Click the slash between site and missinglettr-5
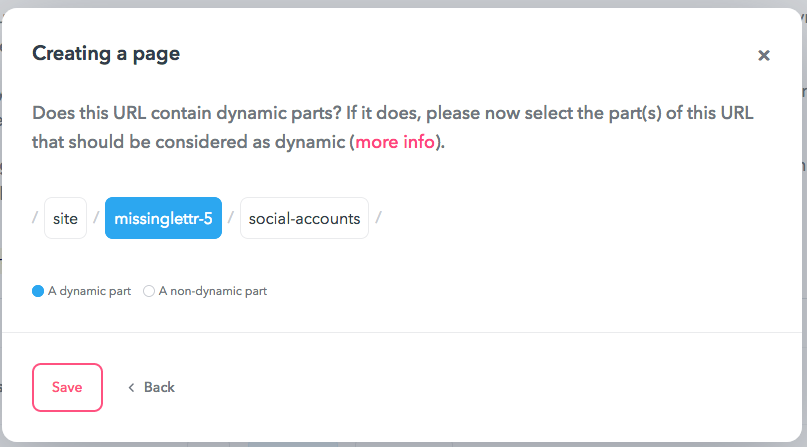 click(x=96, y=218)
